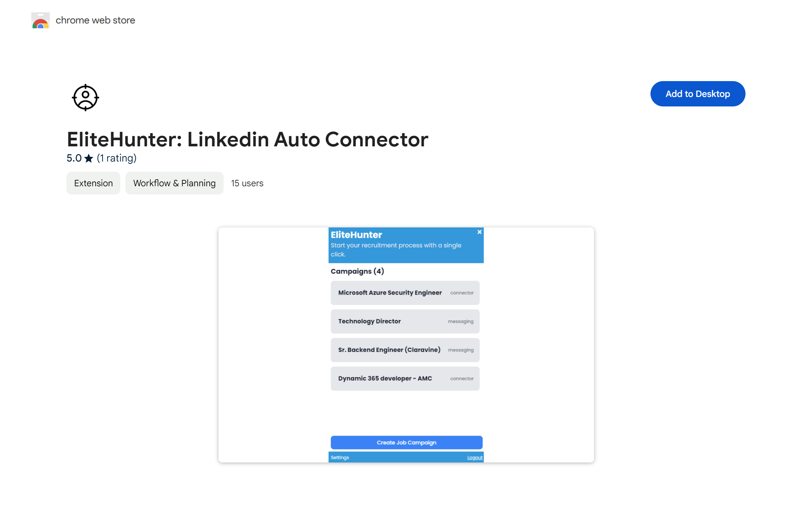The width and height of the screenshot is (812, 510).
Task: Open the 1 rating link
Action: [x=117, y=158]
